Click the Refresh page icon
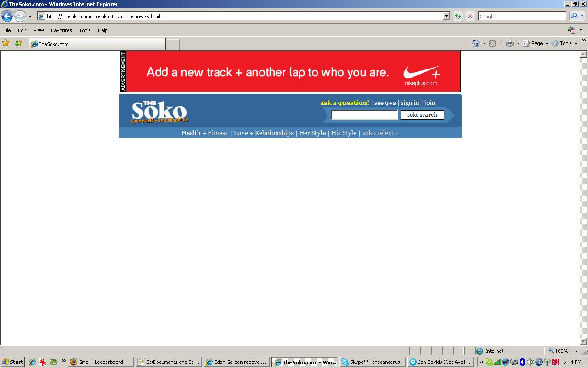 tap(458, 17)
